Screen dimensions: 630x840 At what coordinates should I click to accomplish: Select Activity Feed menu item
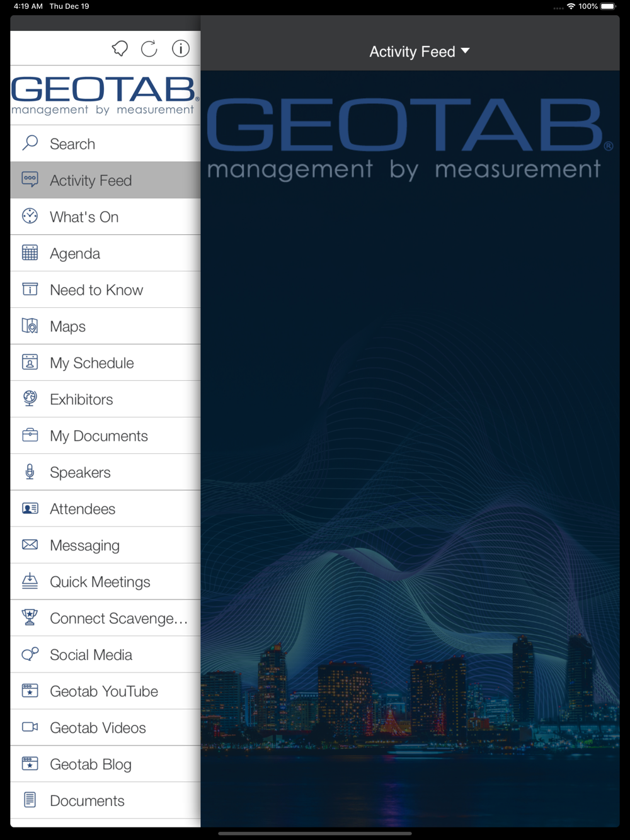(105, 180)
